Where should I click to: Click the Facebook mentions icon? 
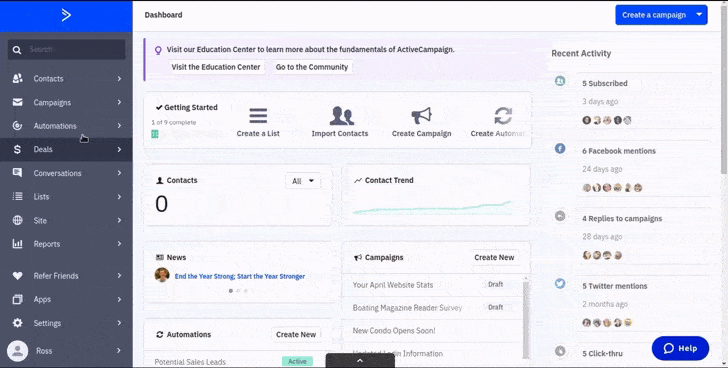pos(560,148)
